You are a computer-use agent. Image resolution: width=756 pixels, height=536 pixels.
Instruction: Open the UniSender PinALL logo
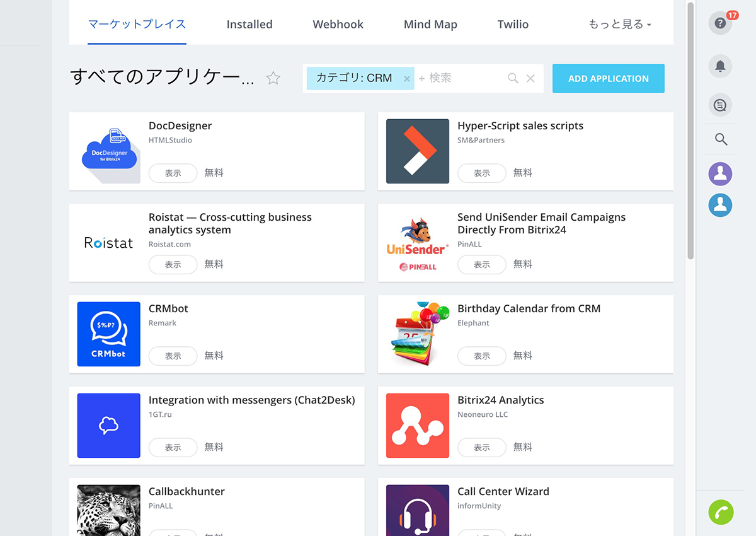tap(418, 243)
